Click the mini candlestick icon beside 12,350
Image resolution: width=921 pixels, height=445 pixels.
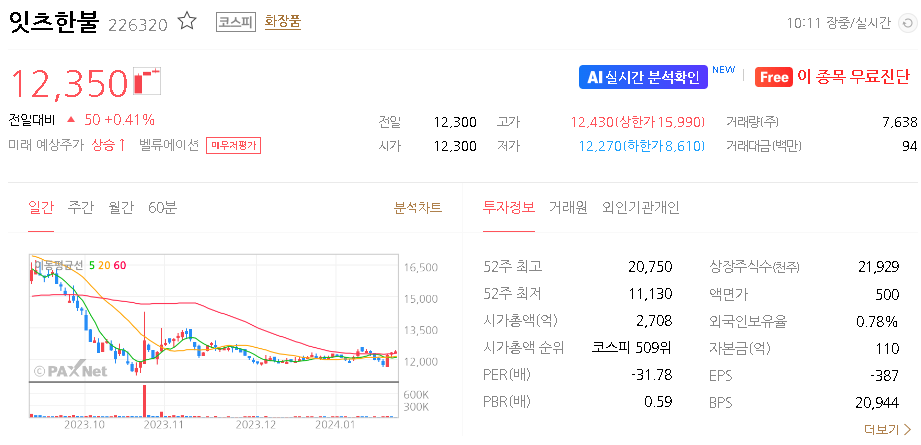click(x=147, y=80)
